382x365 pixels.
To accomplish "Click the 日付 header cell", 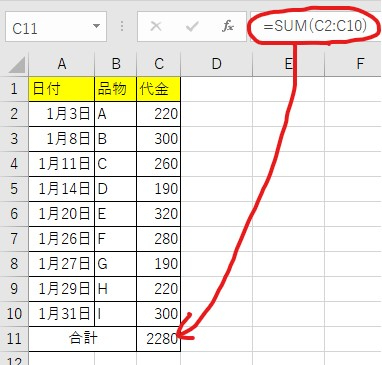I will pyautogui.click(x=62, y=89).
